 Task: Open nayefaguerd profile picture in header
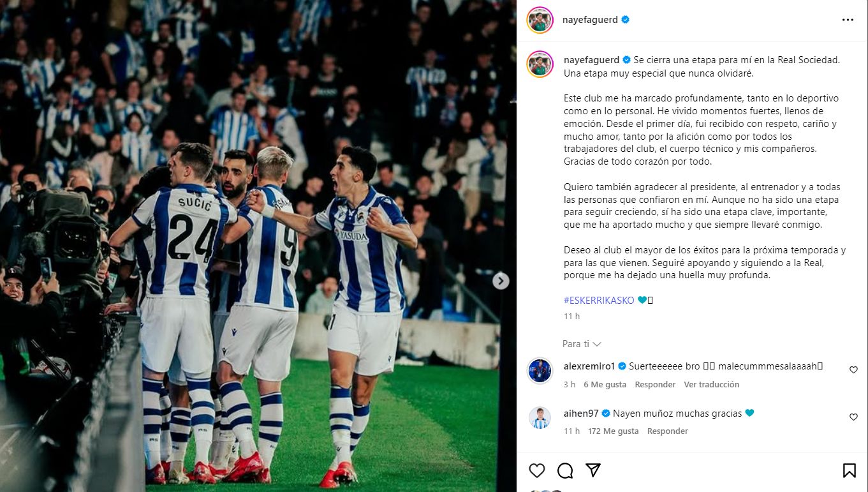pyautogui.click(x=540, y=20)
